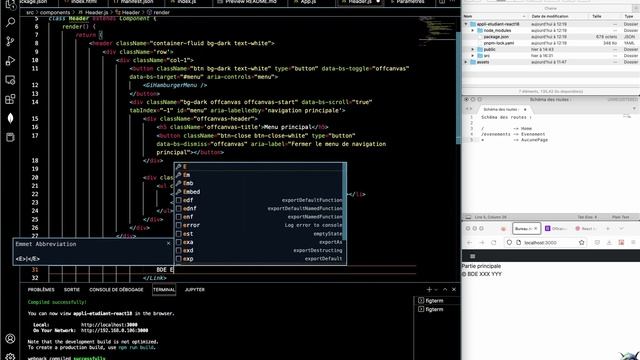This screenshot has height=360, width=640.
Task: Sort Finder by the 'Taille' column
Action: tap(605, 16)
